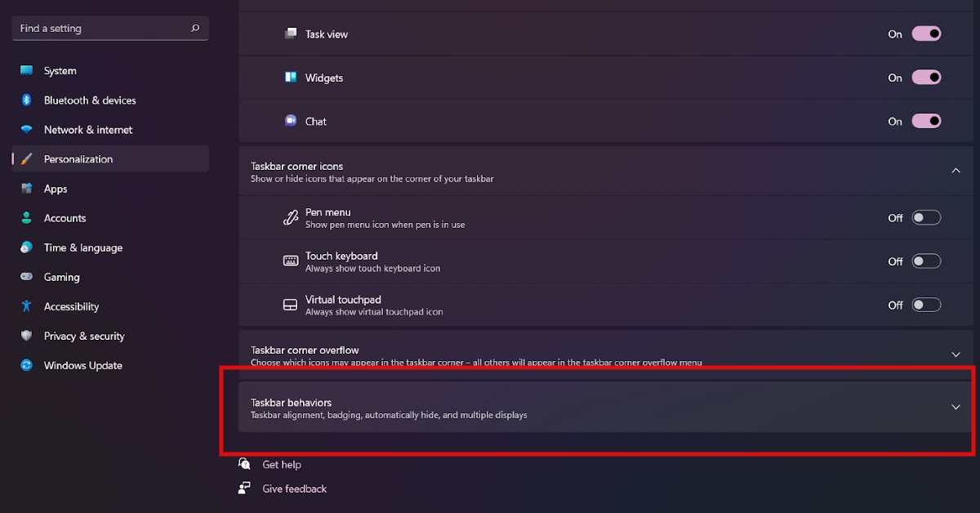Turn off the Widgets toggle
This screenshot has height=513, width=980.
click(x=925, y=77)
